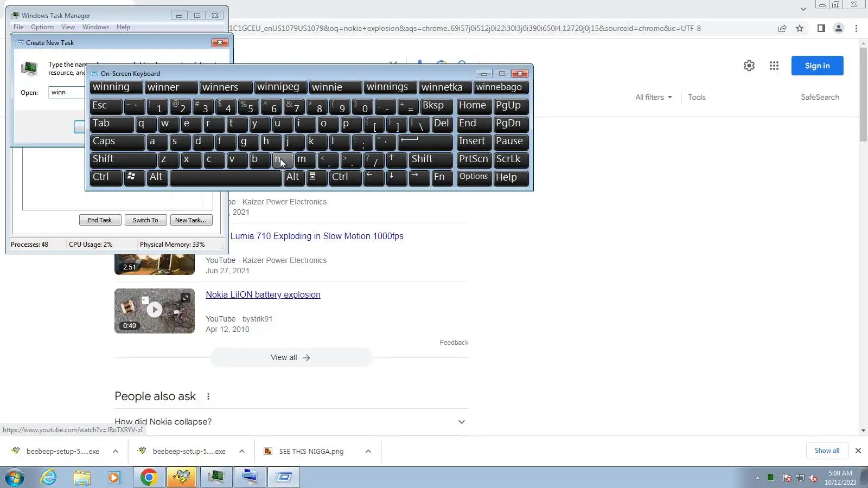Click End Task in Task Manager
The image size is (868, 488).
100,220
